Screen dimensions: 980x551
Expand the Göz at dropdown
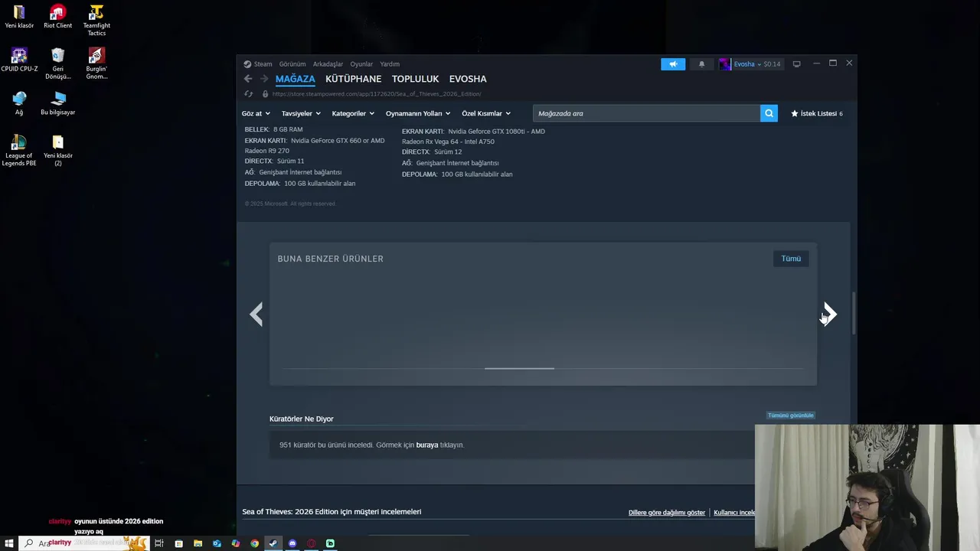(x=256, y=113)
